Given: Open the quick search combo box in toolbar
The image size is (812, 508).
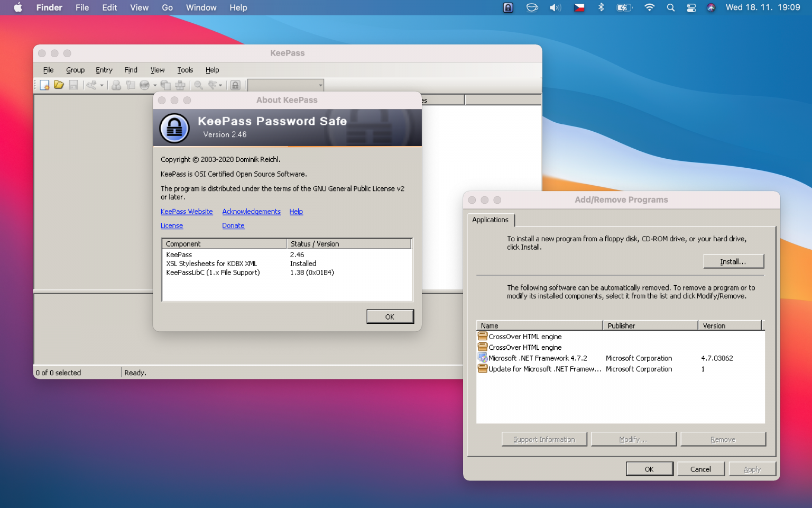Looking at the screenshot, I should point(285,85).
